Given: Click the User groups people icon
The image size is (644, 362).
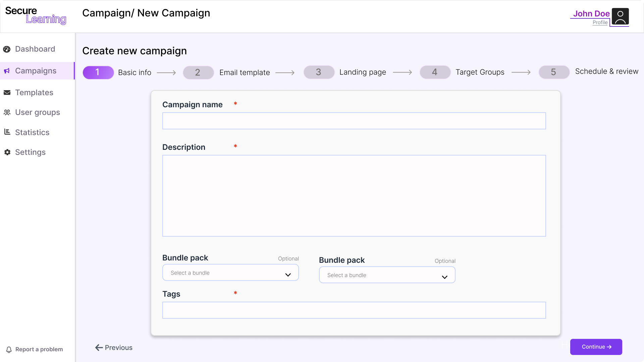Looking at the screenshot, I should point(7,113).
